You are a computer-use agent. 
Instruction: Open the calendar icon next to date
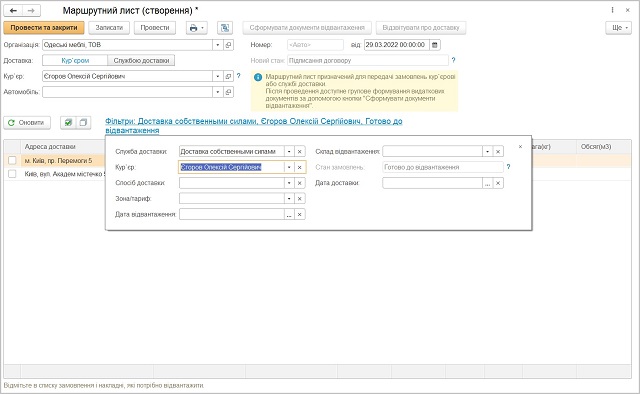[435, 45]
